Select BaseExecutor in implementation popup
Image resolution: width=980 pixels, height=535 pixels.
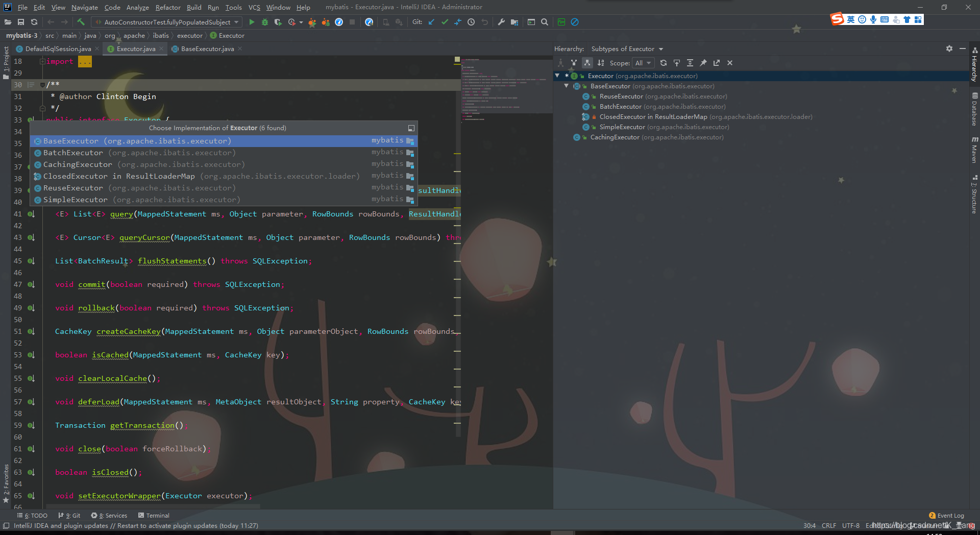click(224, 141)
